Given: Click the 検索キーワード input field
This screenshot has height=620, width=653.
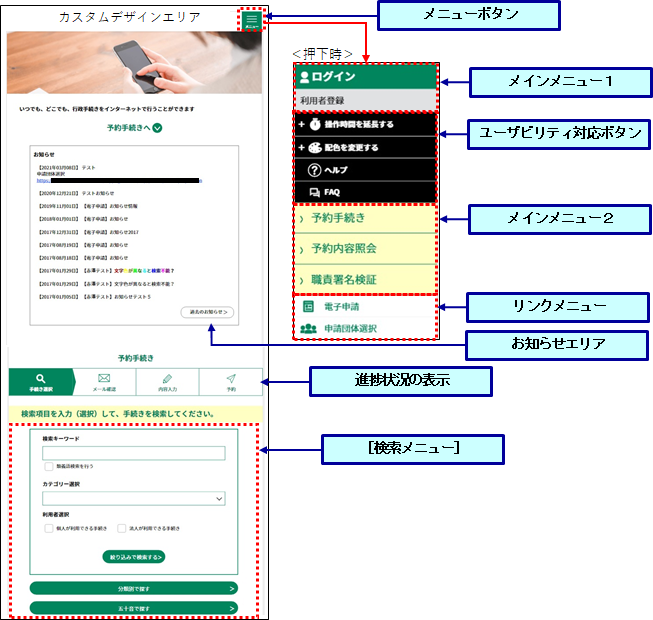Looking at the screenshot, I should click(134, 453).
